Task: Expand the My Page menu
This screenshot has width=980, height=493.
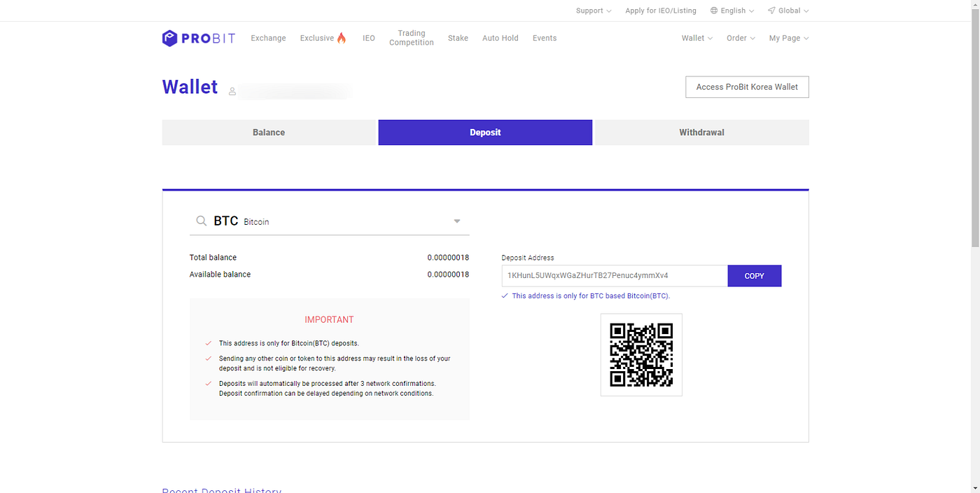Action: point(789,38)
